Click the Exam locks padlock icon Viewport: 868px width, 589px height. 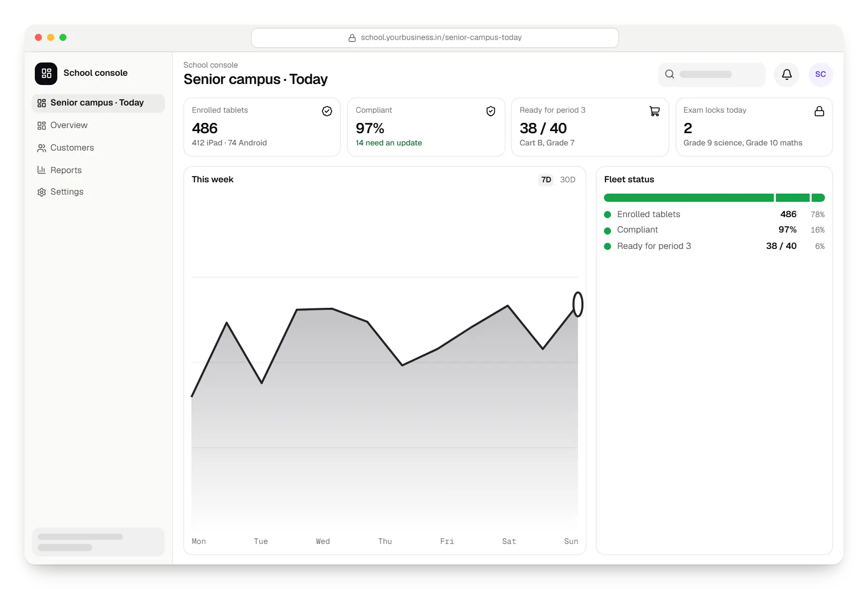[819, 111]
